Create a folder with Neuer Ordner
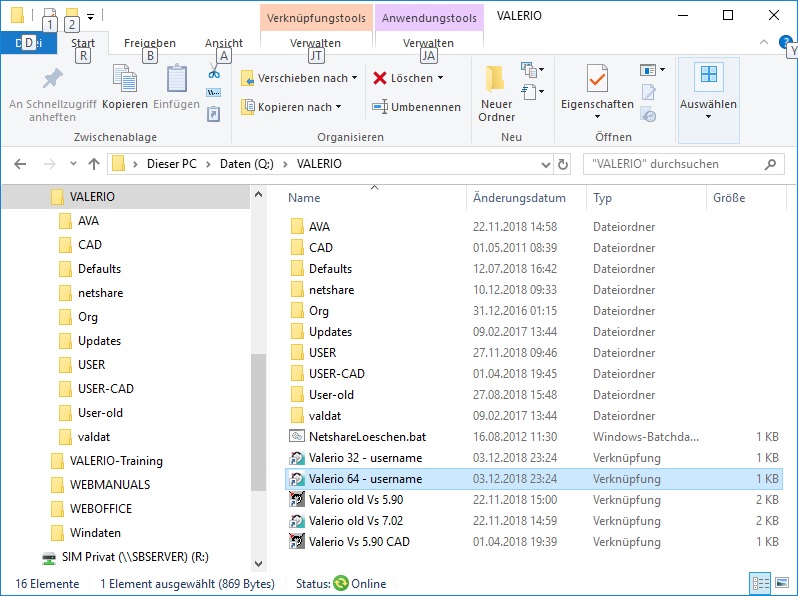Image resolution: width=798 pixels, height=596 pixels. (496, 94)
